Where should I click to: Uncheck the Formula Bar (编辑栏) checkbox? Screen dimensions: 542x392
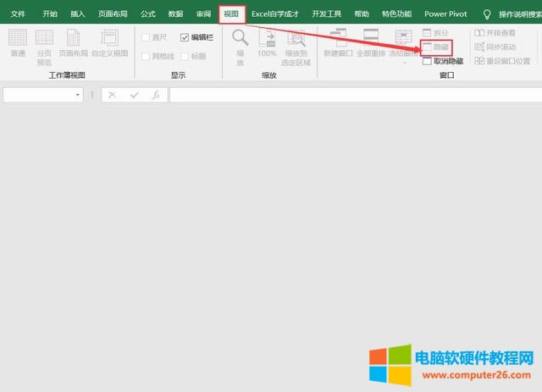tap(185, 37)
